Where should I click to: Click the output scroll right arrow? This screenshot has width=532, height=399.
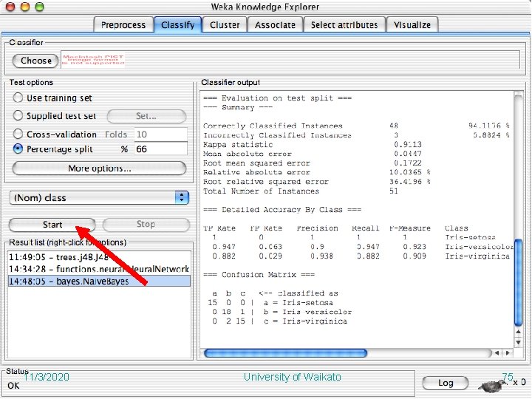point(508,353)
